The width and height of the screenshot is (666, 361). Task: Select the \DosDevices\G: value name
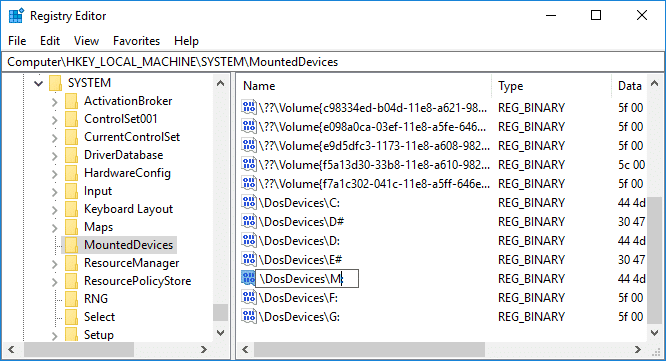(299, 316)
